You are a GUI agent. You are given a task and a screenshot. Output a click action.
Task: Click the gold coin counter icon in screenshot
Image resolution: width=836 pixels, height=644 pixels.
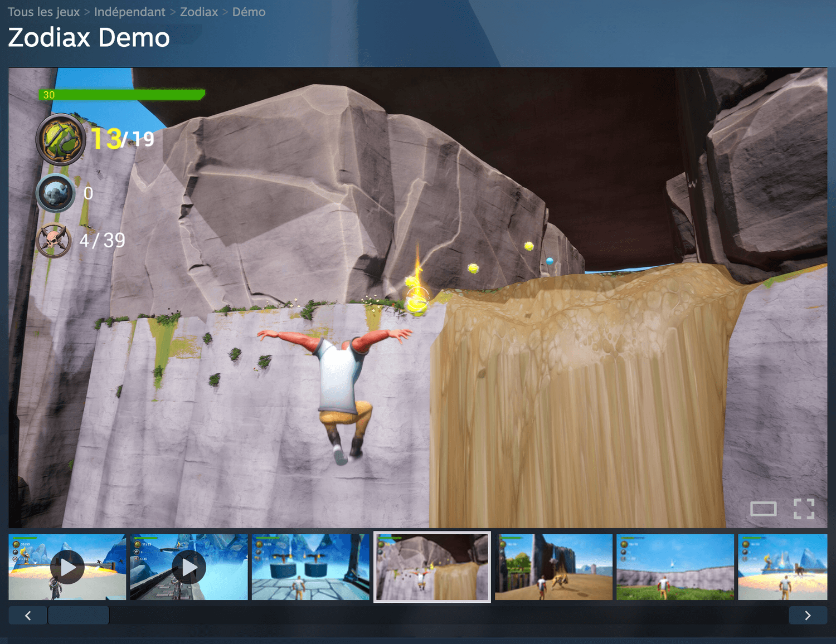click(61, 139)
